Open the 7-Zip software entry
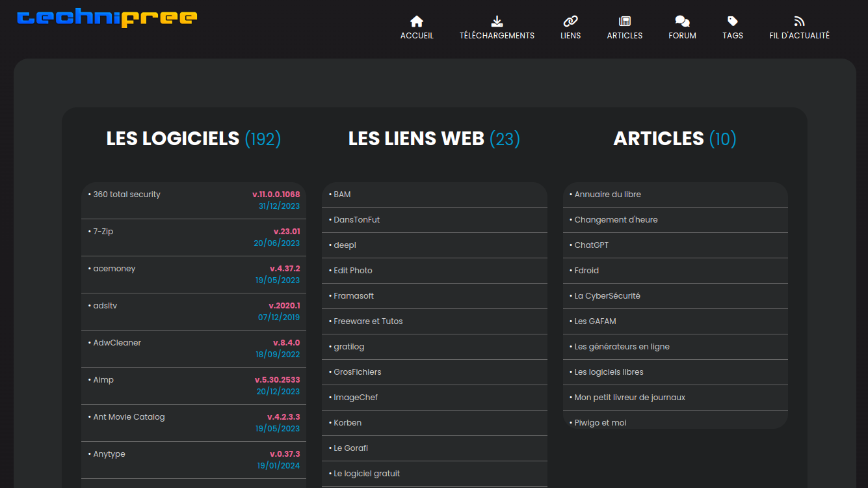 point(103,232)
